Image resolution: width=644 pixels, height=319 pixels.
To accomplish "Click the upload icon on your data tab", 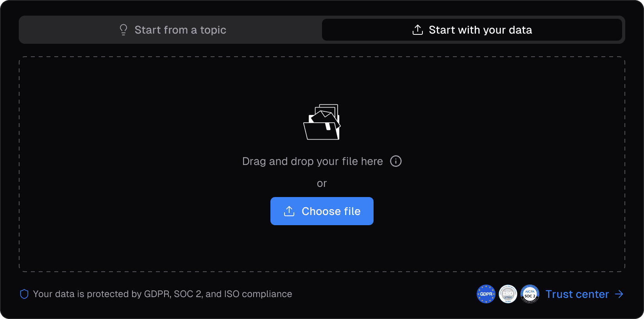I will coord(418,30).
